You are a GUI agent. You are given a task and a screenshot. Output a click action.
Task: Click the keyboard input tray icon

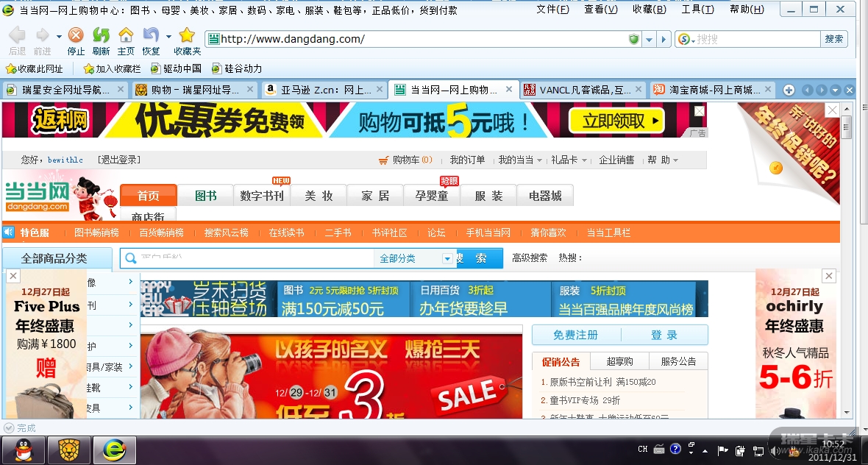659,449
